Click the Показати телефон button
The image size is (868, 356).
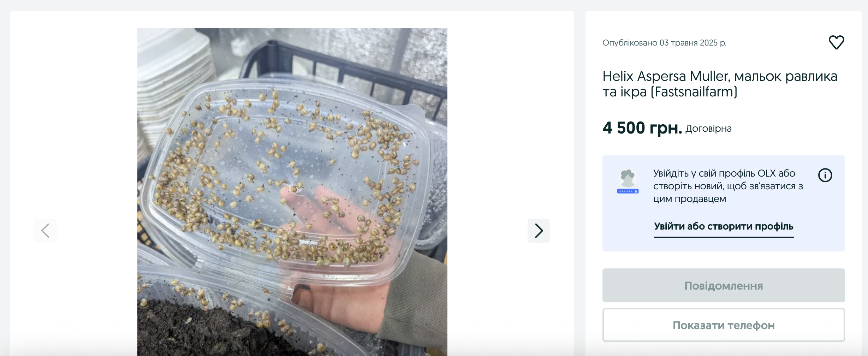(724, 325)
